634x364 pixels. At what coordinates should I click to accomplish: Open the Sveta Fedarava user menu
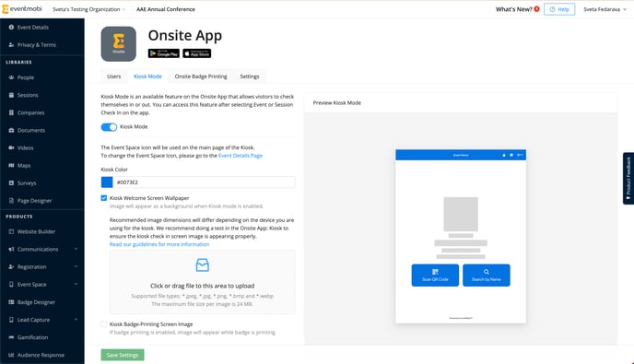(x=605, y=9)
